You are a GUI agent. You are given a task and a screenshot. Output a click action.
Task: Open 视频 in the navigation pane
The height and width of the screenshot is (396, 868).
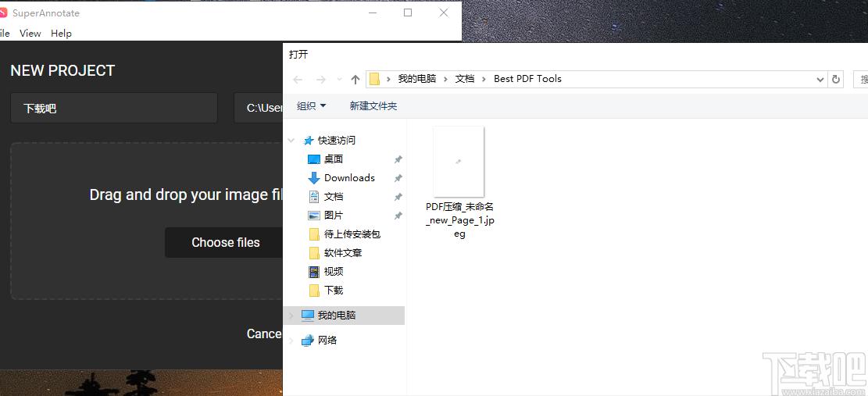pos(334,272)
